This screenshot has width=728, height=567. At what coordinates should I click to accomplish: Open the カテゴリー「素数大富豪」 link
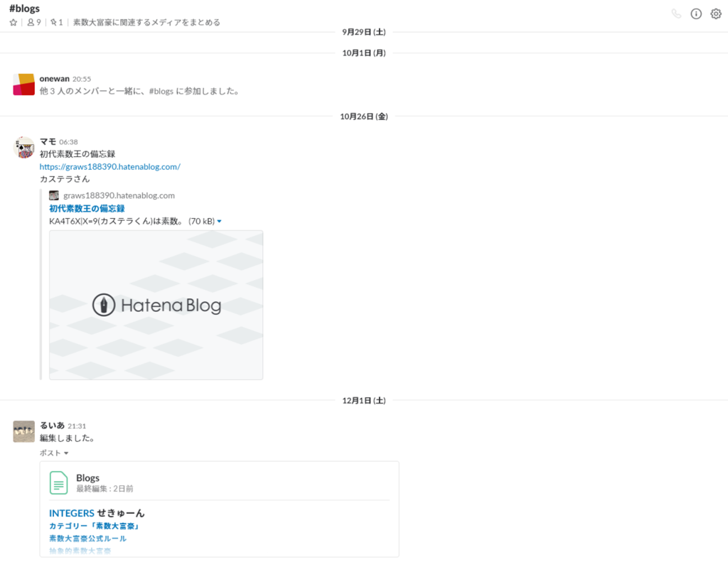pos(95,526)
